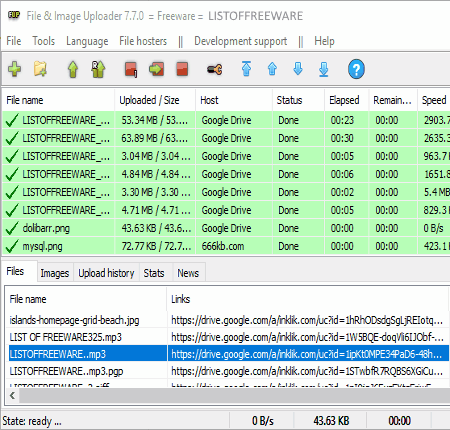Click the link for LIST OF FREEWARE325.mp3
This screenshot has height=430, width=450.
pyautogui.click(x=307, y=337)
